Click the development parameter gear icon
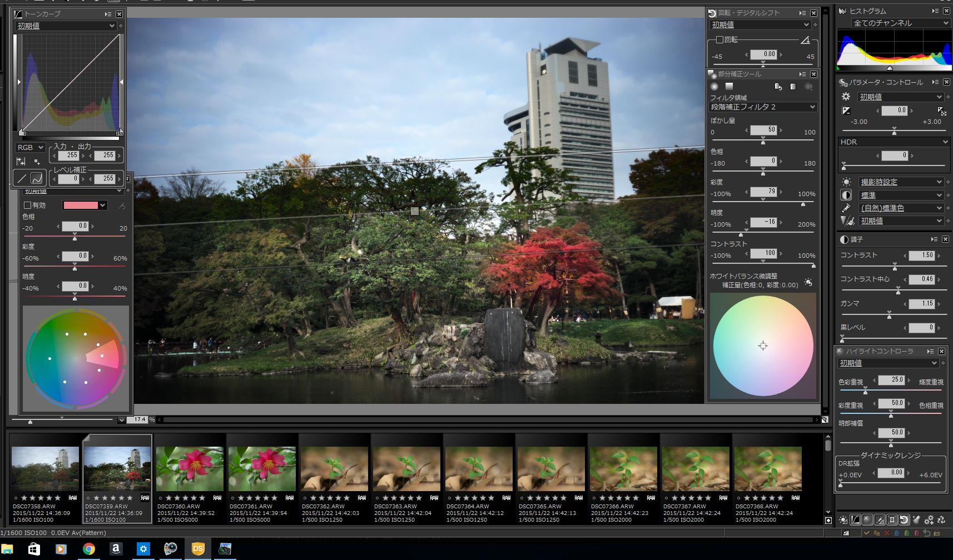 pos(846,97)
